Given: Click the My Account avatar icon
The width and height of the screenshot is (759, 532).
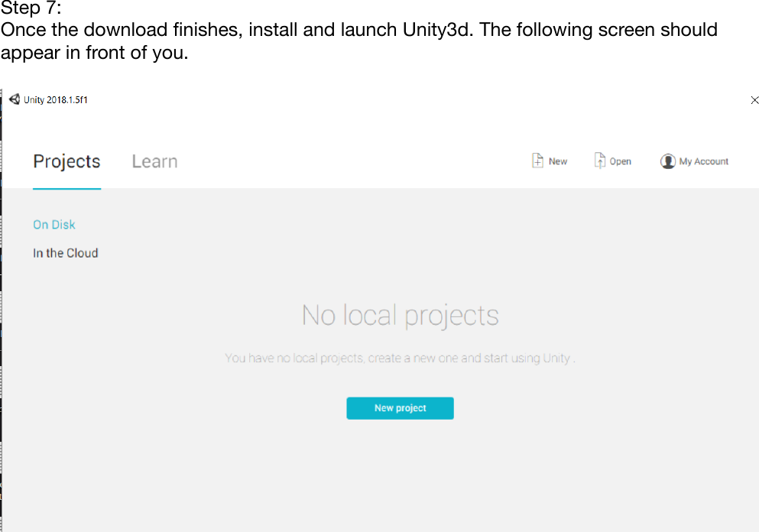Looking at the screenshot, I should [x=667, y=161].
